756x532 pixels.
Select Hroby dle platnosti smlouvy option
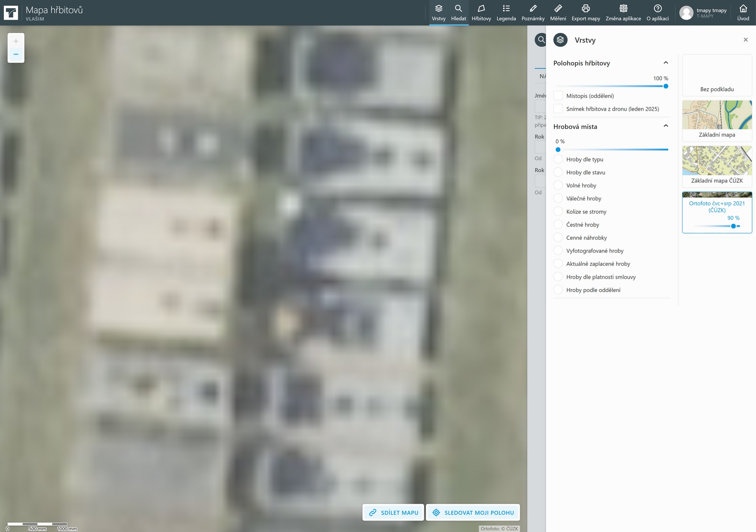pyautogui.click(x=558, y=277)
